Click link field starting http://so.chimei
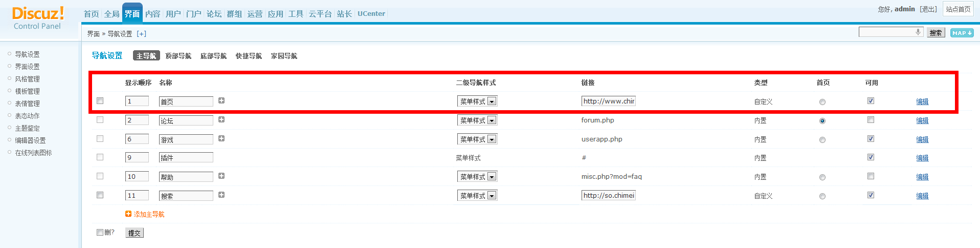Image resolution: width=980 pixels, height=248 pixels. coord(609,195)
